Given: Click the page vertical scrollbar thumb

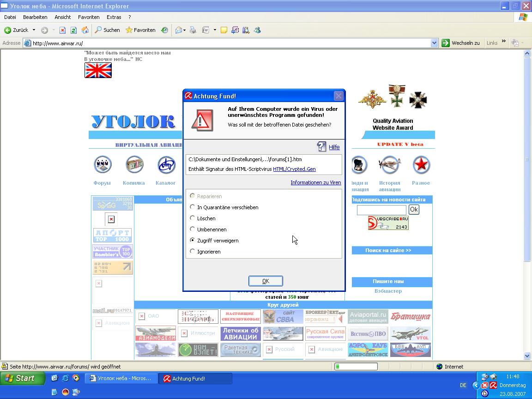Looking at the screenshot, I should (527, 159).
